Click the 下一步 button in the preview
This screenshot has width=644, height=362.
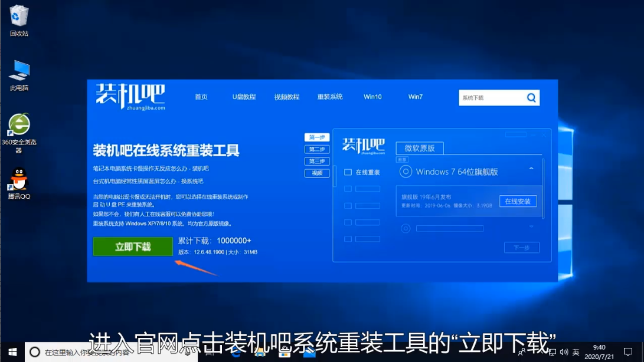click(522, 248)
